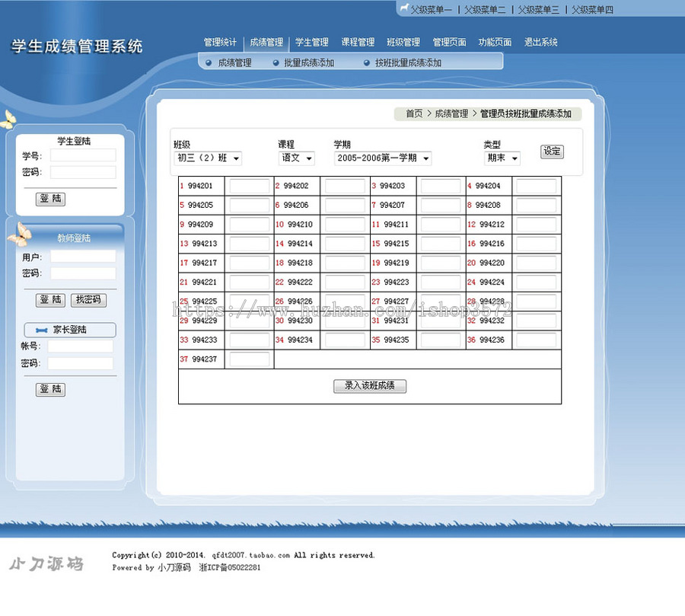The height and width of the screenshot is (616, 685).
Task: Focus the parent 密码 field under 帐号
Action: [x=81, y=364]
